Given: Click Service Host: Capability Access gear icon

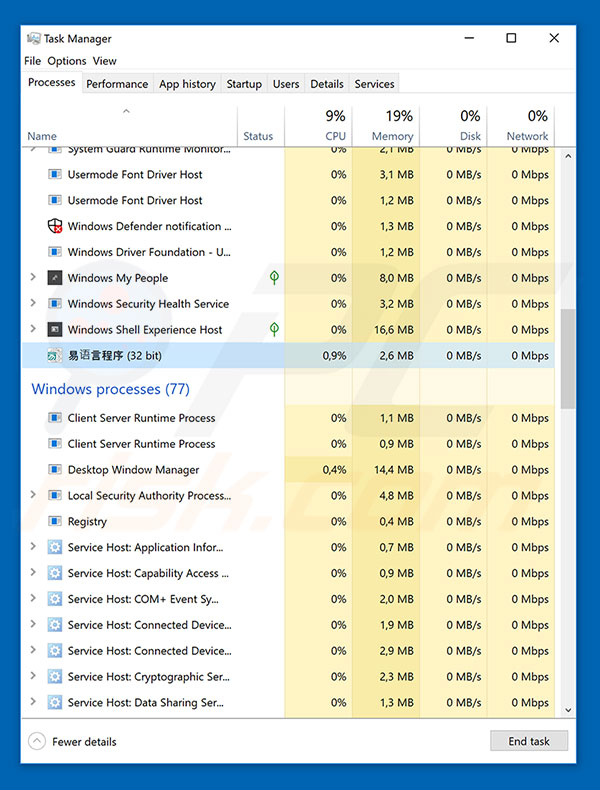Looking at the screenshot, I should [x=54, y=573].
